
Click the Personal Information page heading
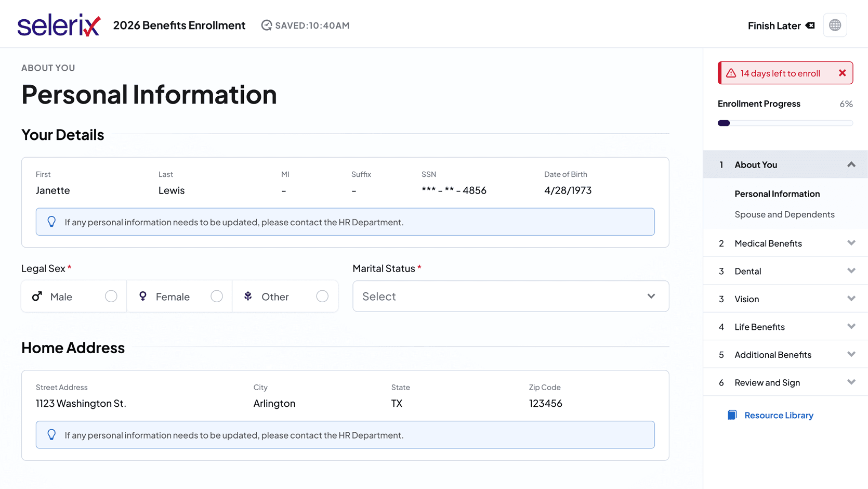point(149,95)
